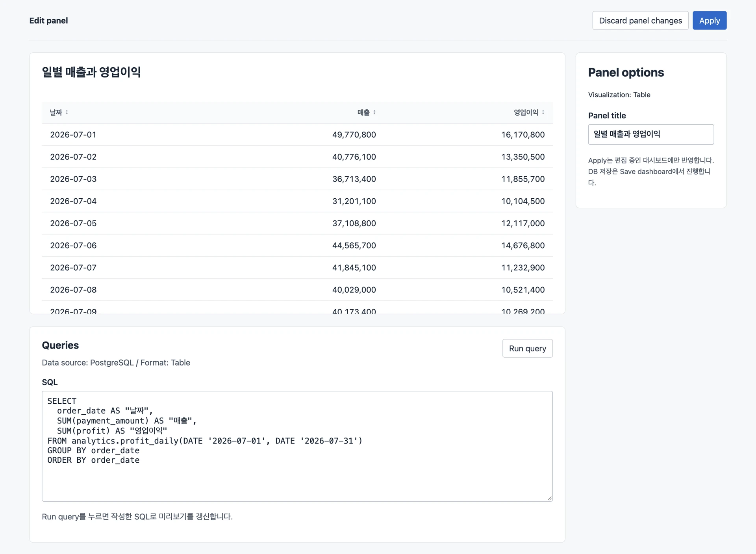Click the 44,565,700 revenue value
The height and width of the screenshot is (554, 756).
(x=354, y=246)
